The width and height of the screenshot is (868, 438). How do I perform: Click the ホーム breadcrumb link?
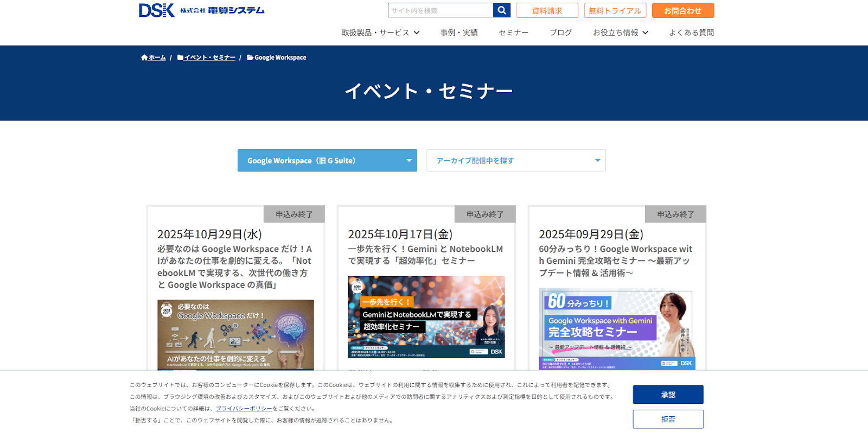click(157, 58)
